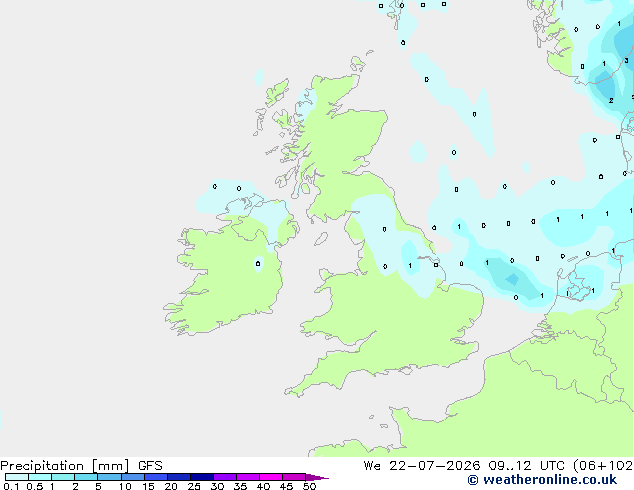
Task: Click the '09..12 UTC' time text
Action: click(x=526, y=466)
